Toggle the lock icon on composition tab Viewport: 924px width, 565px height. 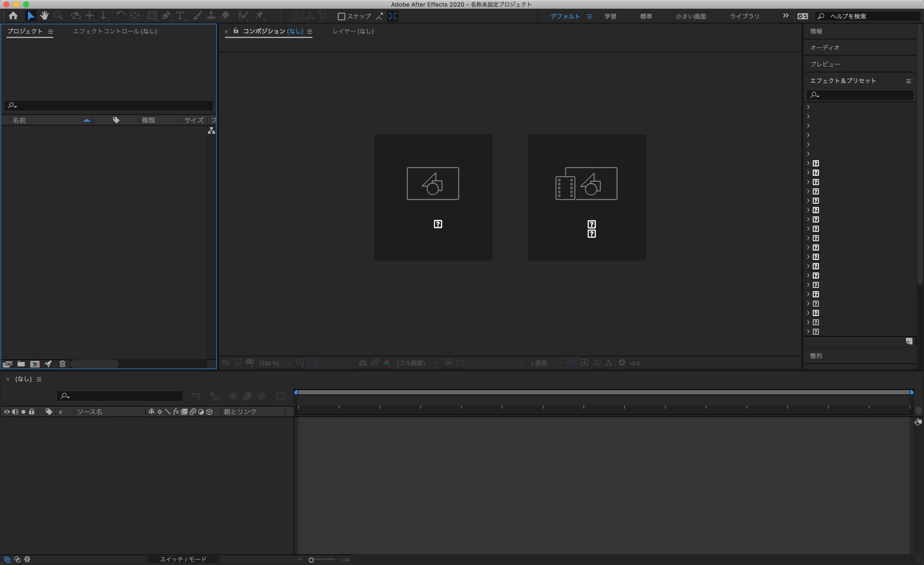coord(236,31)
